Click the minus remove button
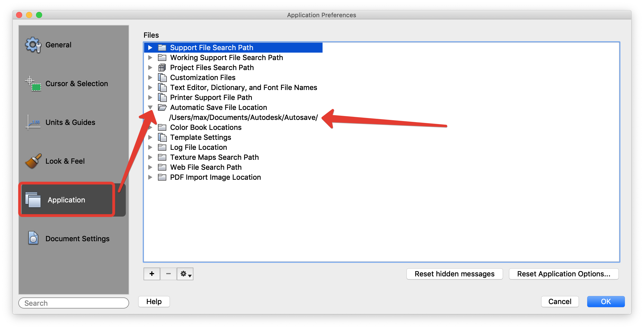 click(x=168, y=274)
